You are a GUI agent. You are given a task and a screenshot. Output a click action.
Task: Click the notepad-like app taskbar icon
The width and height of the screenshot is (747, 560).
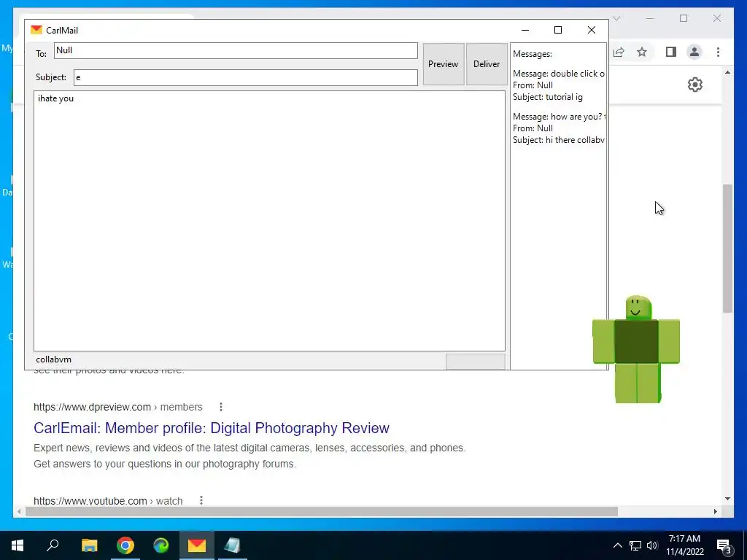pyautogui.click(x=233, y=545)
